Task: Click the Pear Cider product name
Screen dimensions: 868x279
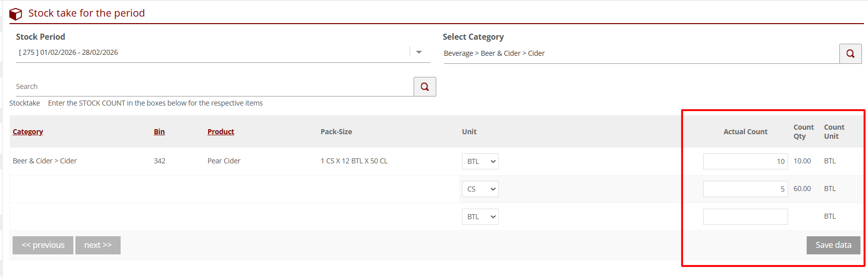Action: 224,161
